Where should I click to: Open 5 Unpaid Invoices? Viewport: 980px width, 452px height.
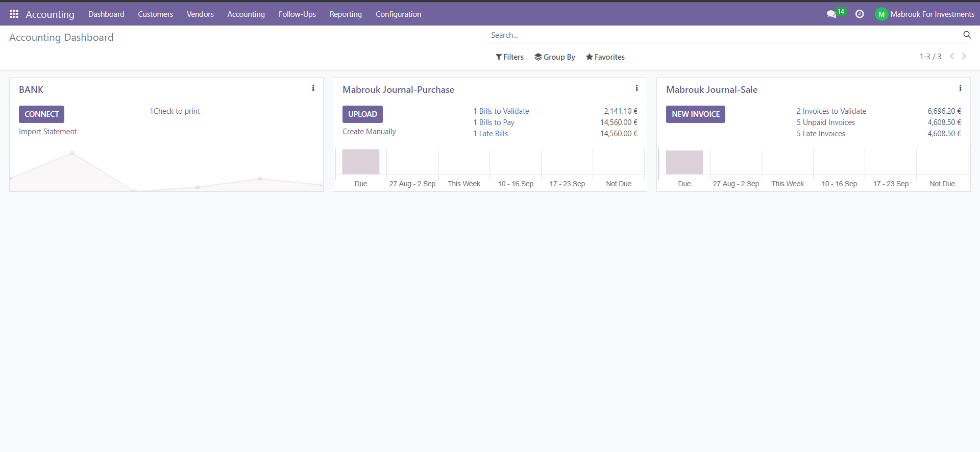[x=826, y=122]
